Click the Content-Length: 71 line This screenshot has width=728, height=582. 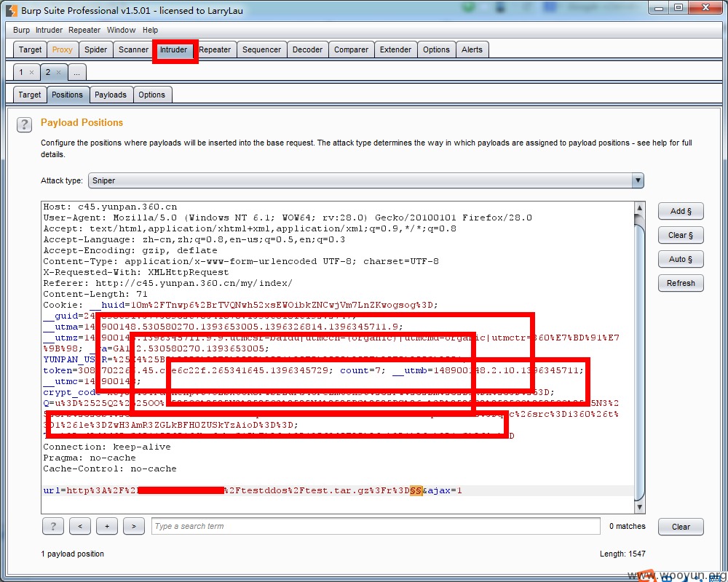click(95, 294)
